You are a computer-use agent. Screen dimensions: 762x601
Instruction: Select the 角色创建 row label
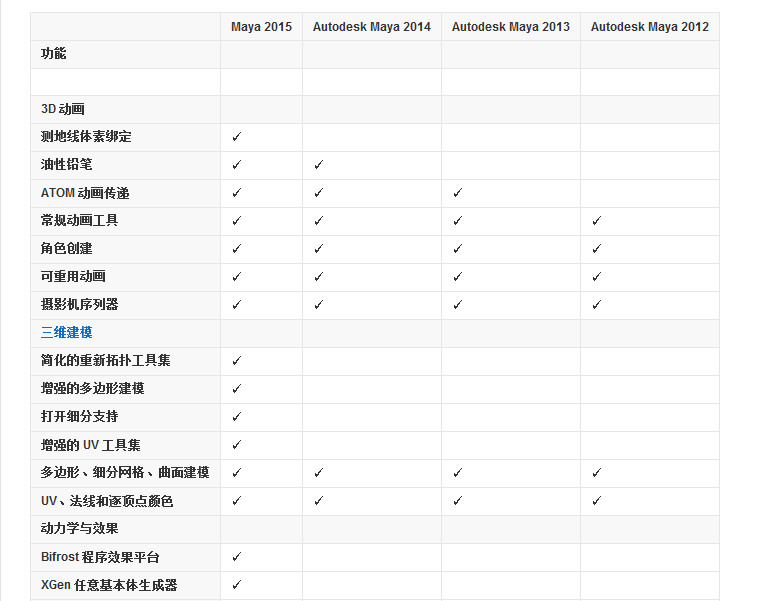coord(67,249)
